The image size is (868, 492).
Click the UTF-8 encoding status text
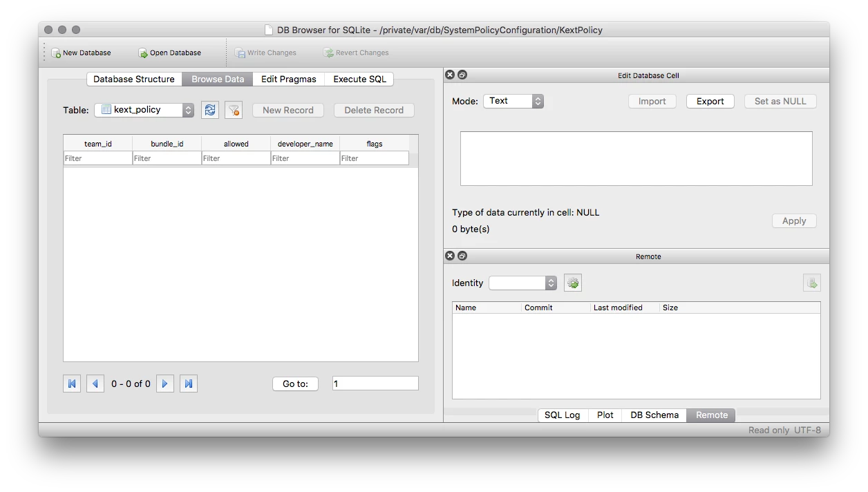(x=807, y=430)
